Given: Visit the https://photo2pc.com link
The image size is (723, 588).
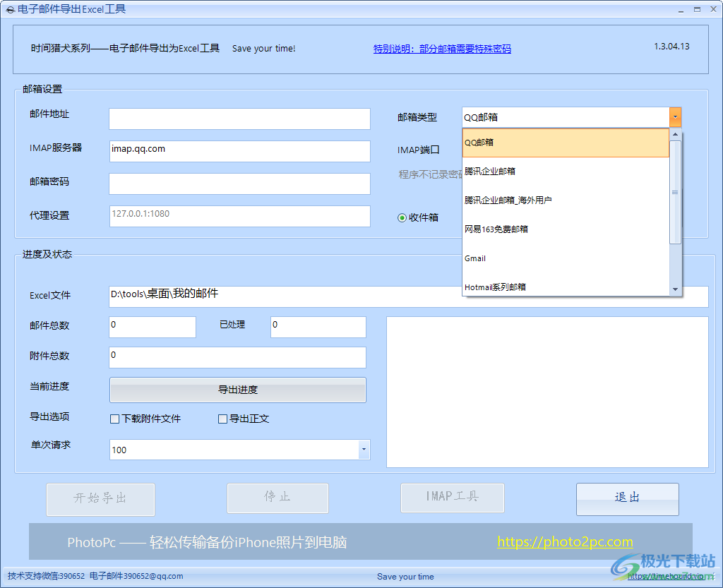Looking at the screenshot, I should click(x=564, y=541).
